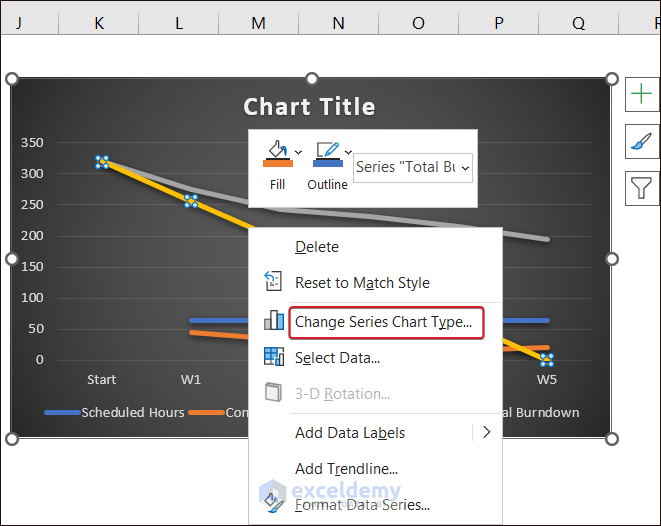The image size is (661, 526).
Task: Open the Series "Total Bu" element selector
Action: (413, 168)
